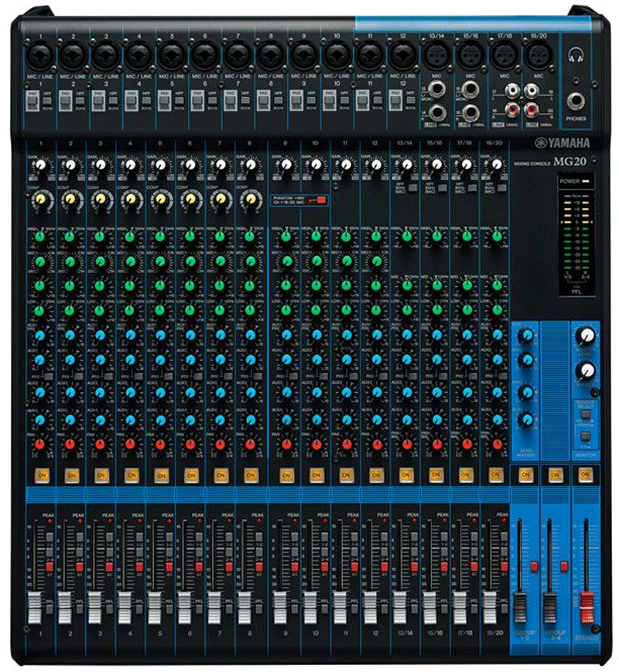Click the channel 13 L/MONO line input jack
The height and width of the screenshot is (672, 619).
coord(436,90)
